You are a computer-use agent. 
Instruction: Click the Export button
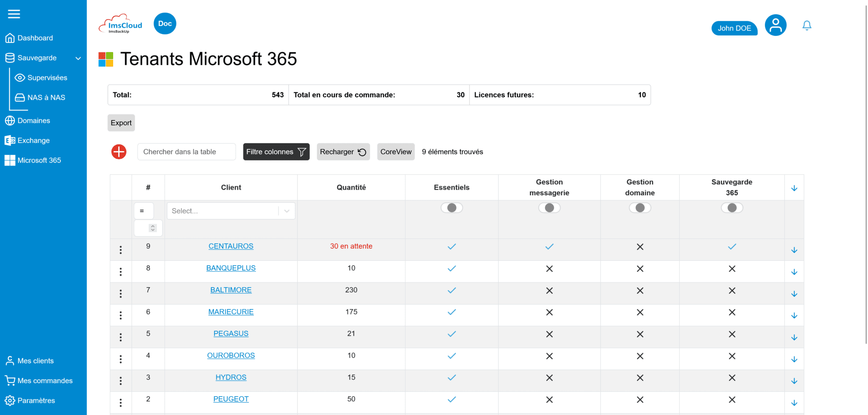point(121,123)
